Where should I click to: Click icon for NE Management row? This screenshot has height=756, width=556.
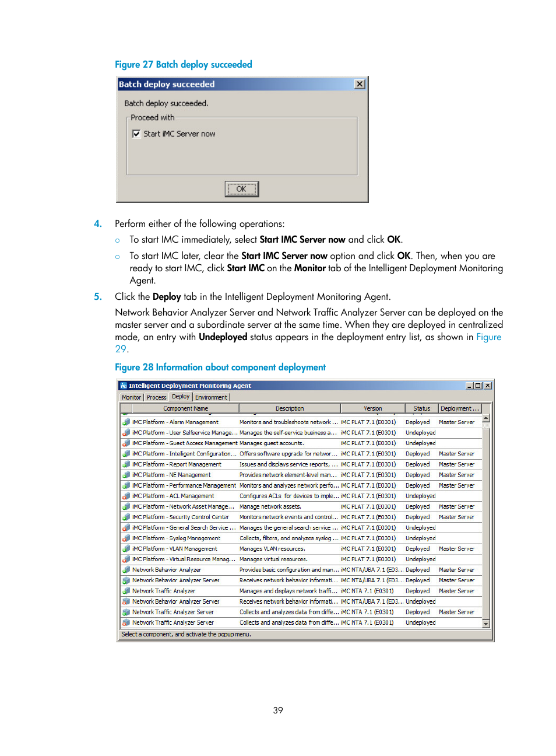tap(126, 475)
